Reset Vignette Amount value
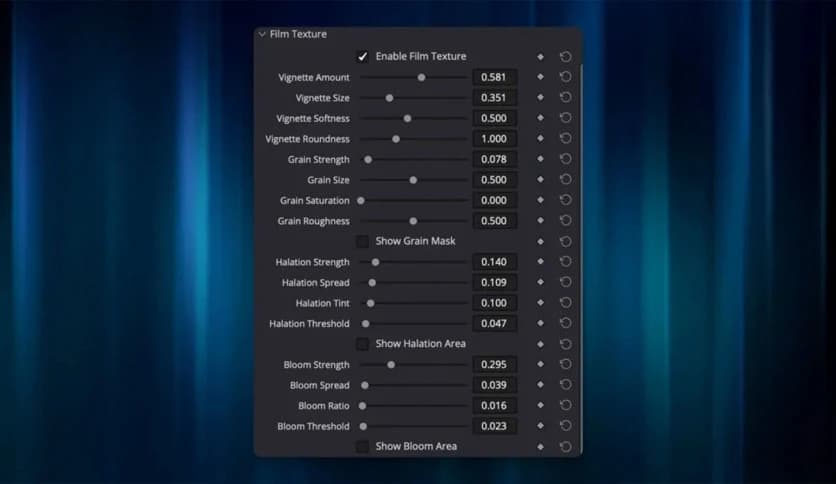Viewport: 836px width, 484px height. point(566,77)
